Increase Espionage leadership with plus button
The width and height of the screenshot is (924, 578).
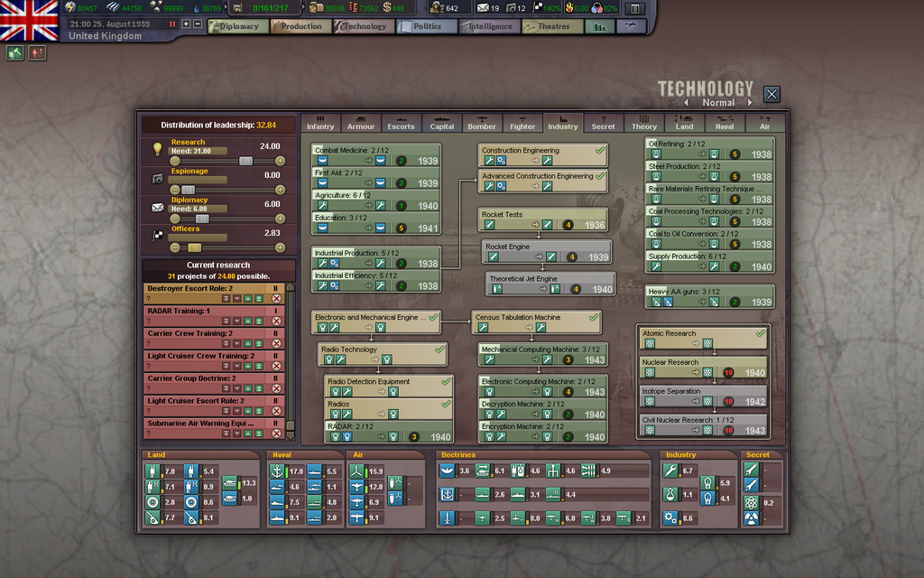point(280,190)
